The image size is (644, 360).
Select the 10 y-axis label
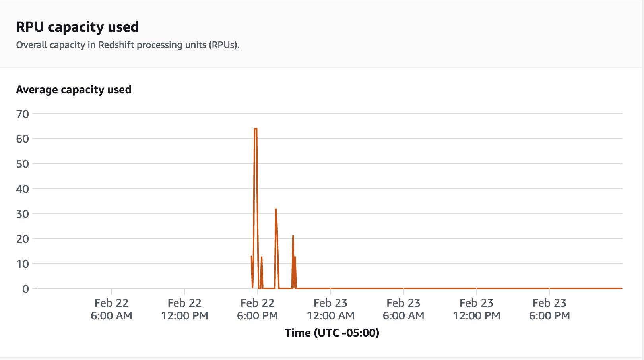point(23,264)
